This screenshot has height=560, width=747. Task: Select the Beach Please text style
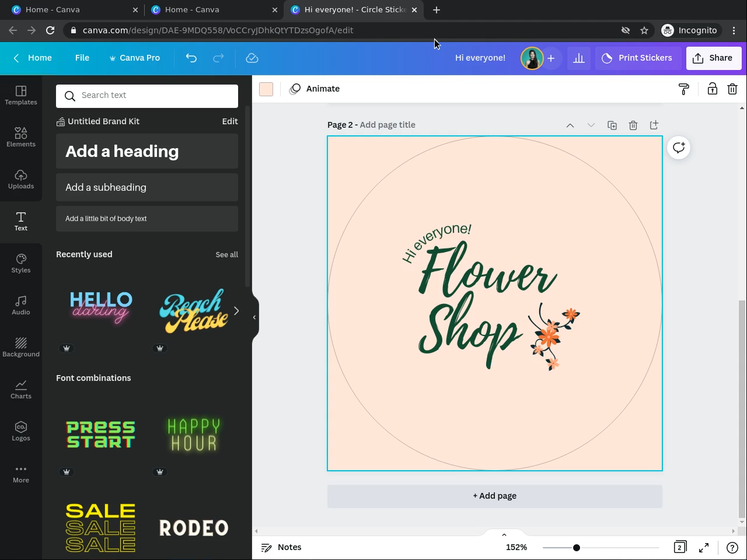click(x=194, y=311)
